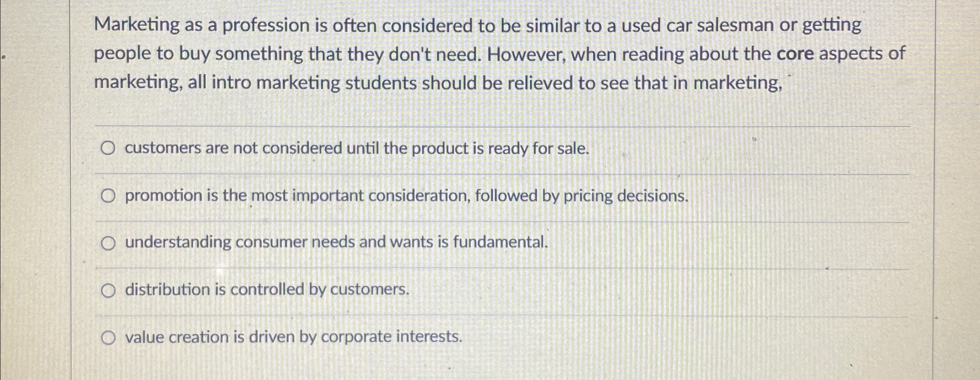Select distribution is controlled by customers radio
The image size is (980, 380).
coord(108,290)
